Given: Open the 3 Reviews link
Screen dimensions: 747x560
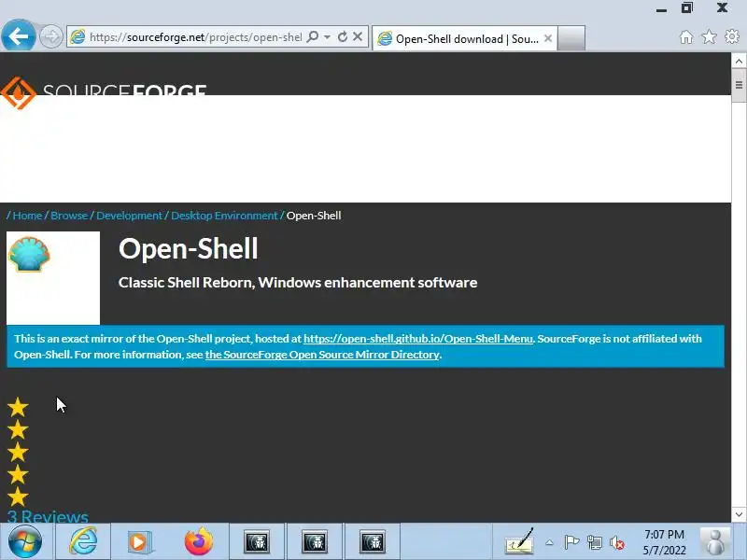Looking at the screenshot, I should pyautogui.click(x=48, y=516).
